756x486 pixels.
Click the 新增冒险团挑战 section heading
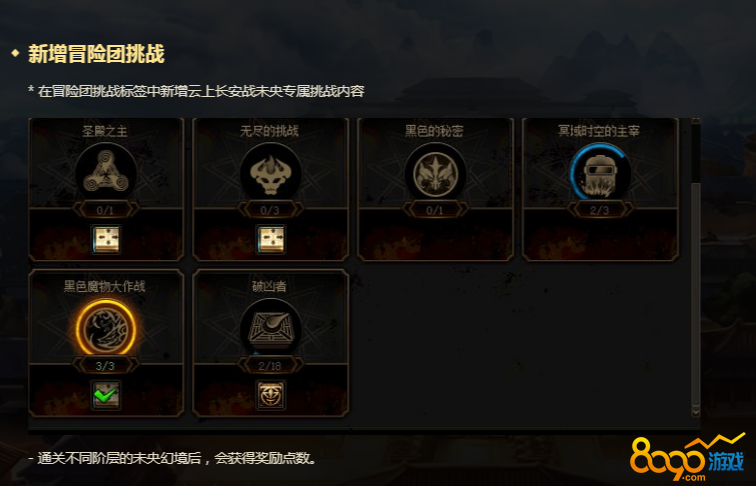pyautogui.click(x=96, y=54)
